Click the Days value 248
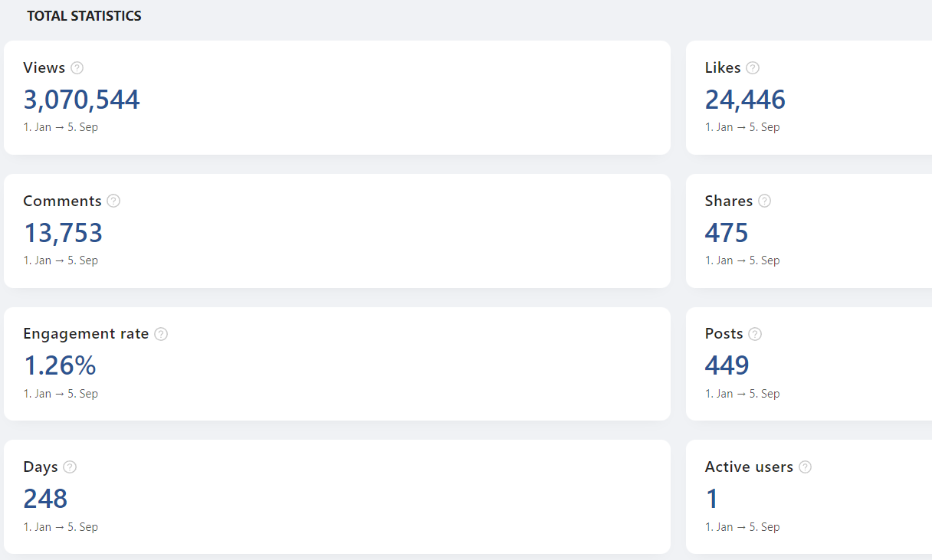The image size is (932, 560). (x=45, y=499)
